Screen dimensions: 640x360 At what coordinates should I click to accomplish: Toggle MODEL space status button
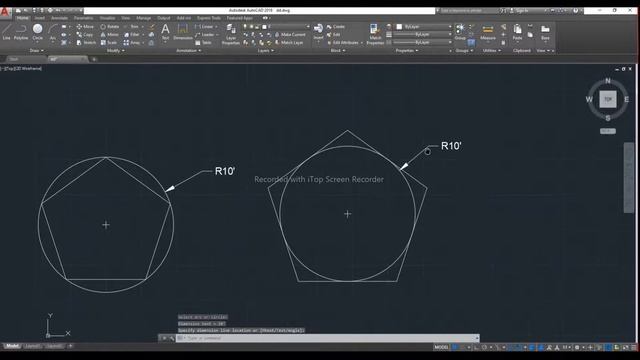pyautogui.click(x=441, y=347)
